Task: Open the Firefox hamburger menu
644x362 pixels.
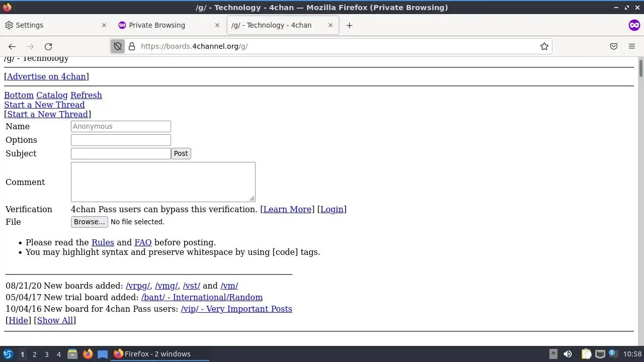Action: click(x=632, y=46)
